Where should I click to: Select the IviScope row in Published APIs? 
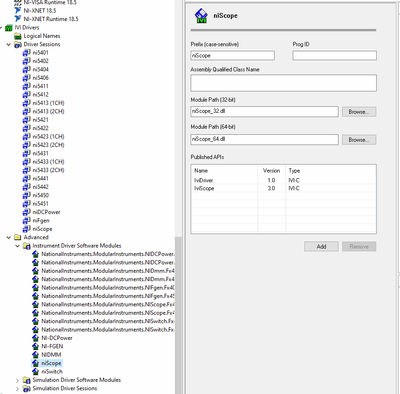pyautogui.click(x=284, y=188)
